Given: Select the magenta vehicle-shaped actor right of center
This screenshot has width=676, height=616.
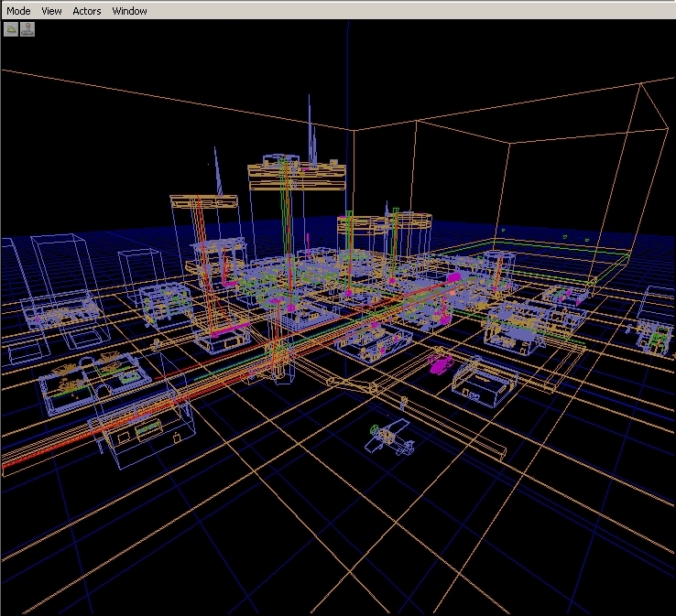Looking at the screenshot, I should click(439, 366).
